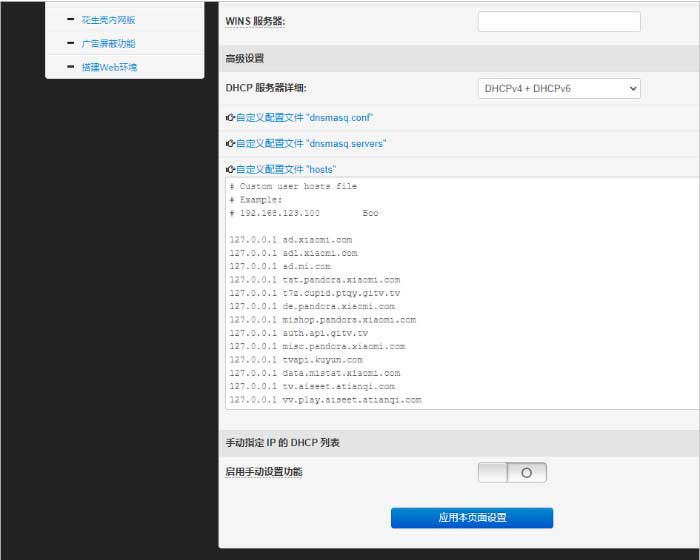Click the dash icon beside 广告屏蔽功能
Screen dimensions: 700x560
70,43
